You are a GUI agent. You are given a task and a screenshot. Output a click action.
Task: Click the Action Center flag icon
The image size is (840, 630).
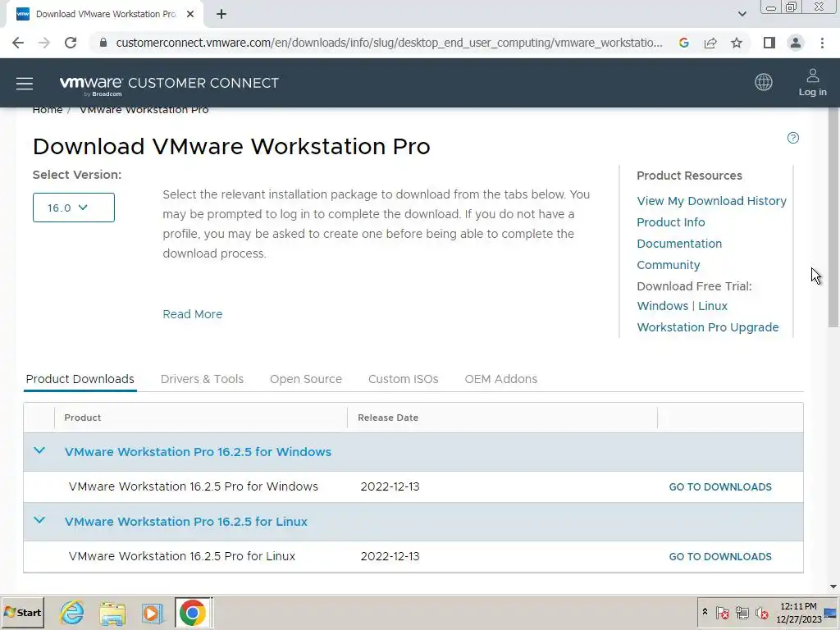tap(722, 612)
